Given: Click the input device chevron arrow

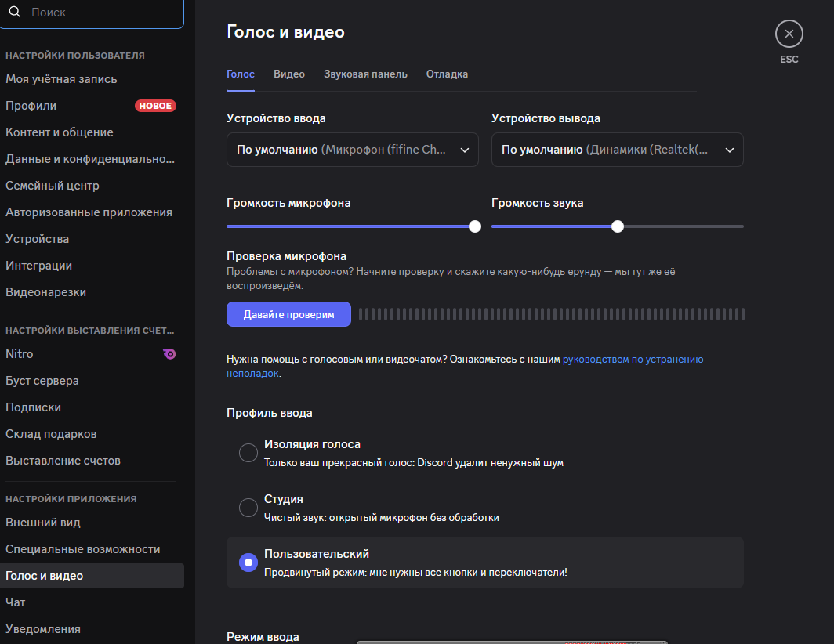Looking at the screenshot, I should [x=464, y=150].
